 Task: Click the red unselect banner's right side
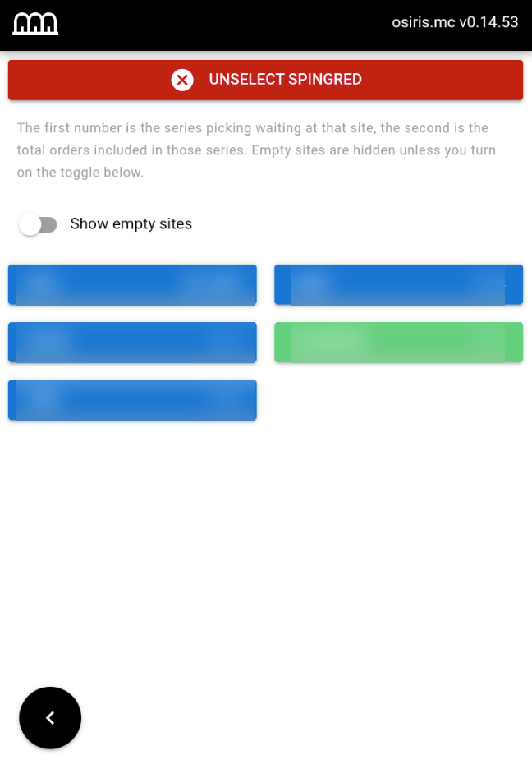click(465, 80)
